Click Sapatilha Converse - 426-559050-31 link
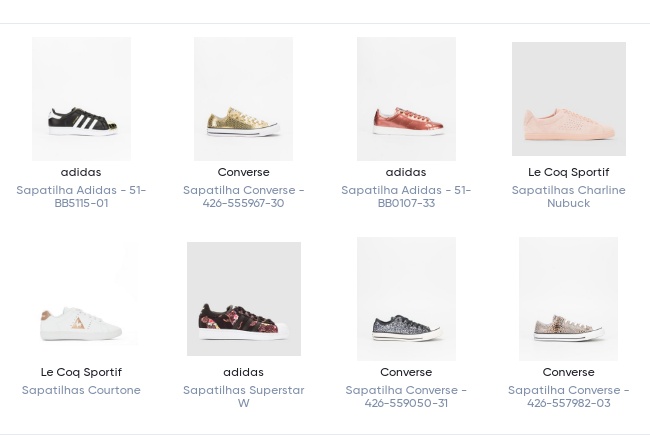Viewport: 650px width, 435px height. pos(406,396)
